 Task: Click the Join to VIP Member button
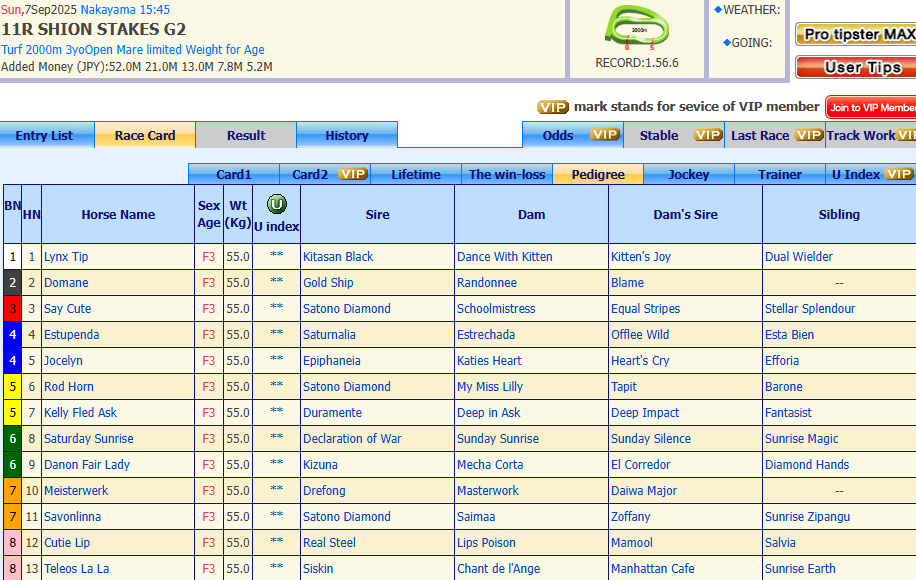(871, 107)
